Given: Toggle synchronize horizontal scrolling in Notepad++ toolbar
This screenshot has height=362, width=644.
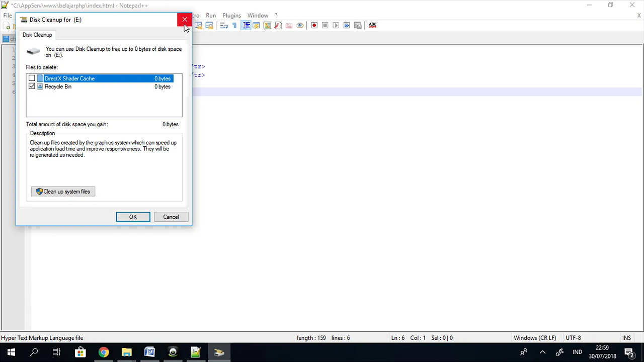Looking at the screenshot, I should (x=209, y=25).
